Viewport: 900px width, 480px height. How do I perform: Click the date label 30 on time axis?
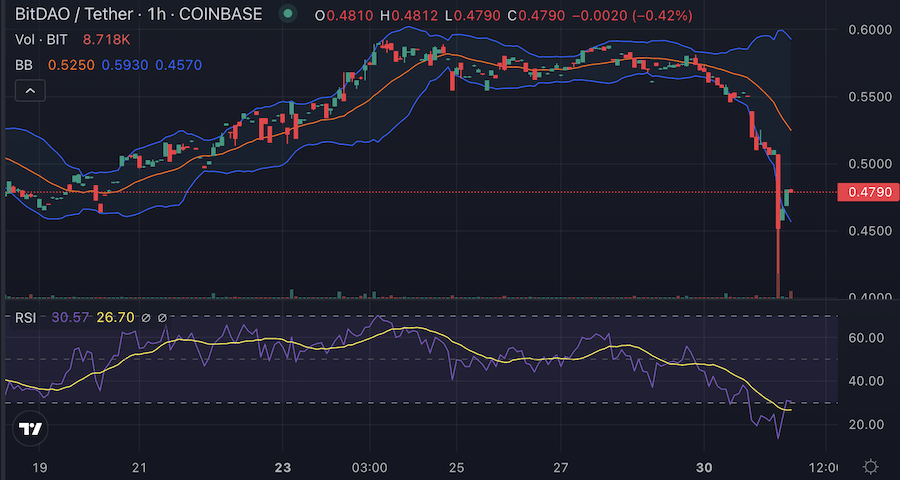click(704, 466)
